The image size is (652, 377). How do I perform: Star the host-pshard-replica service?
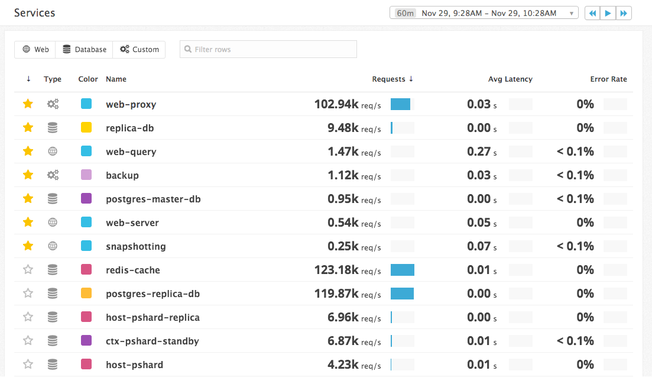[28, 317]
